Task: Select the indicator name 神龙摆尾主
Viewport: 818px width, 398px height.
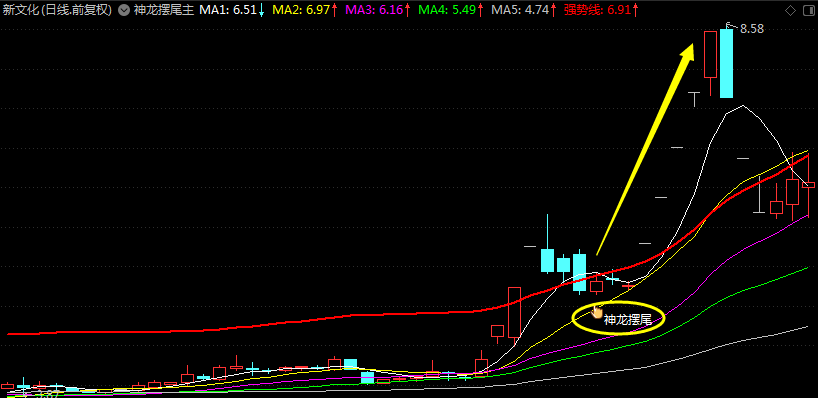Action: click(x=164, y=10)
